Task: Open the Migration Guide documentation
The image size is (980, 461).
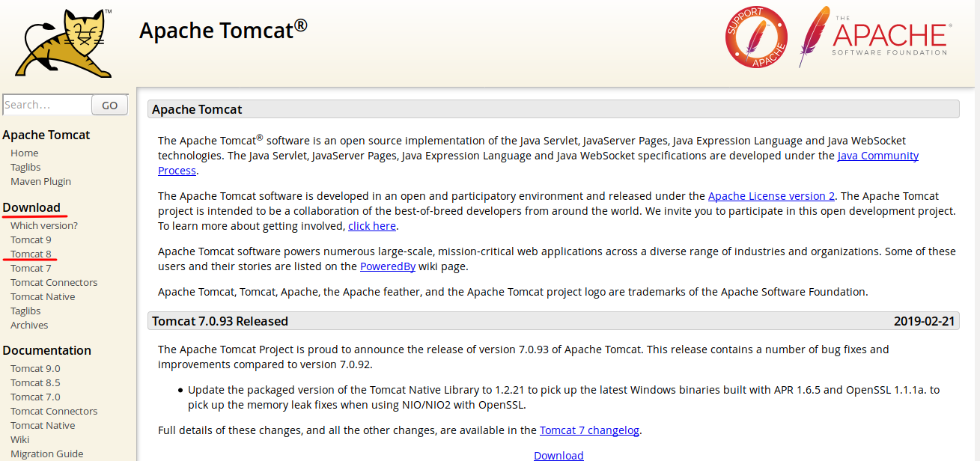Action: [x=46, y=454]
